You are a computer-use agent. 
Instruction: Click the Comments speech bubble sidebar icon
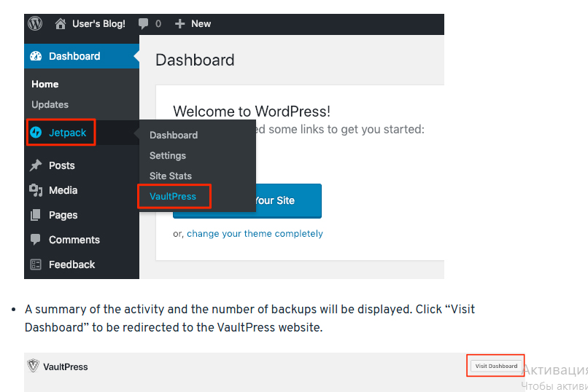pos(36,240)
